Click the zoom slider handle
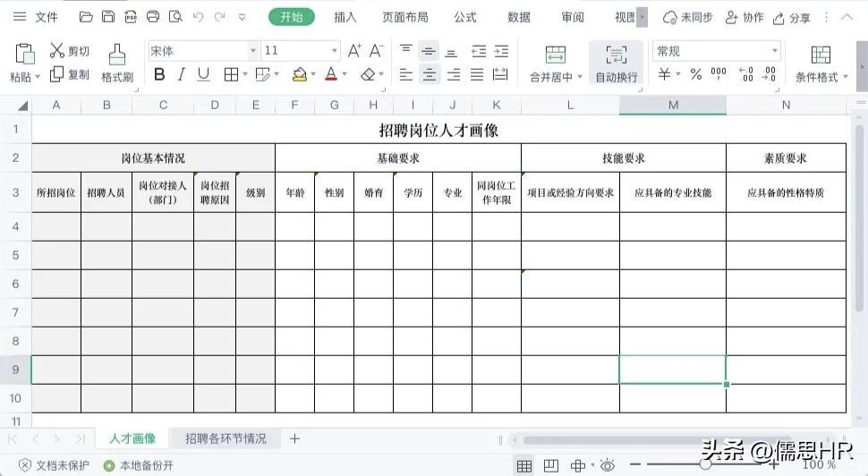 pos(705,464)
